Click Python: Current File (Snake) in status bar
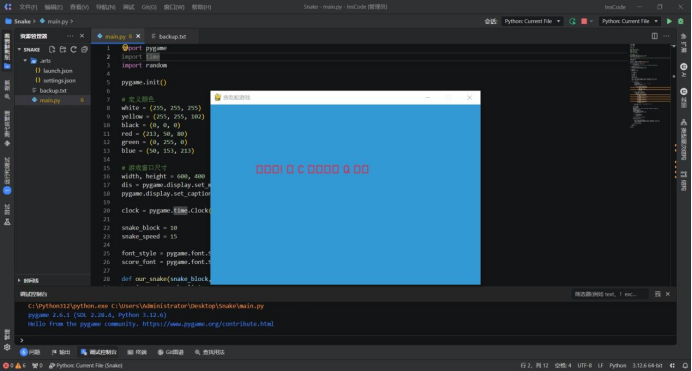 click(86, 366)
